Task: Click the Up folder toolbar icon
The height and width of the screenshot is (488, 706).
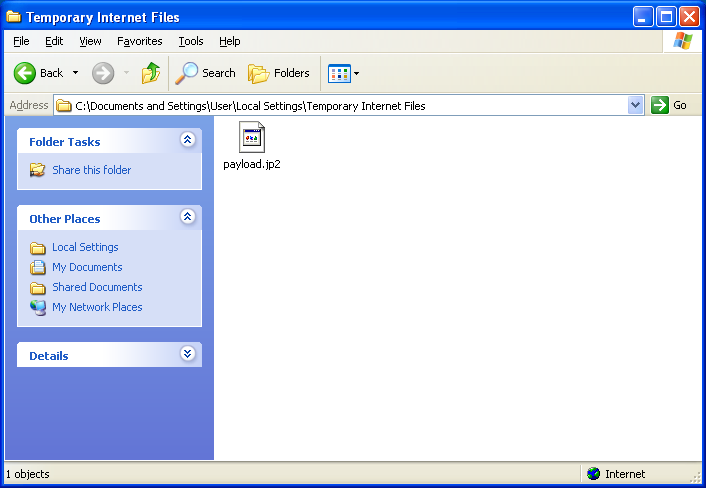Action: pyautogui.click(x=151, y=73)
